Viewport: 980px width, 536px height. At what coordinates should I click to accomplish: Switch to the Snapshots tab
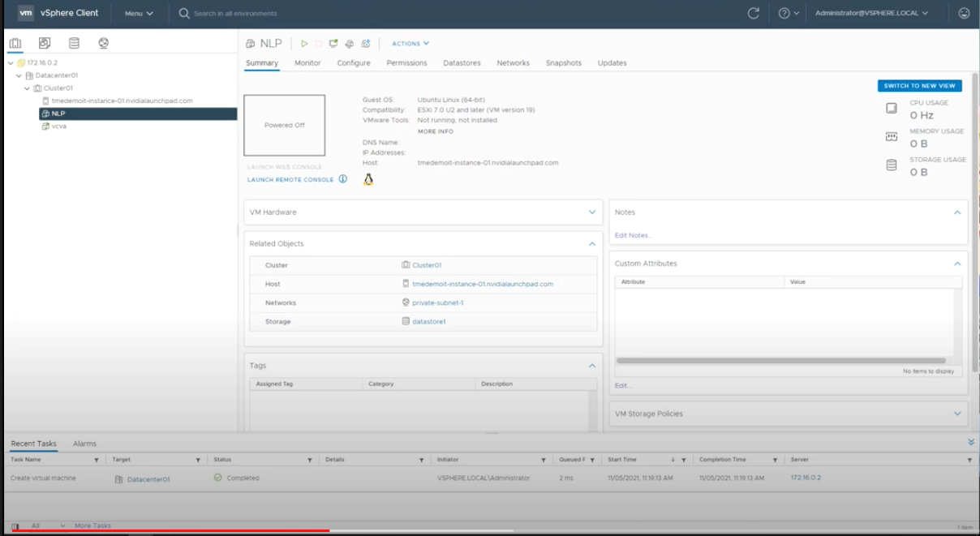click(x=563, y=63)
